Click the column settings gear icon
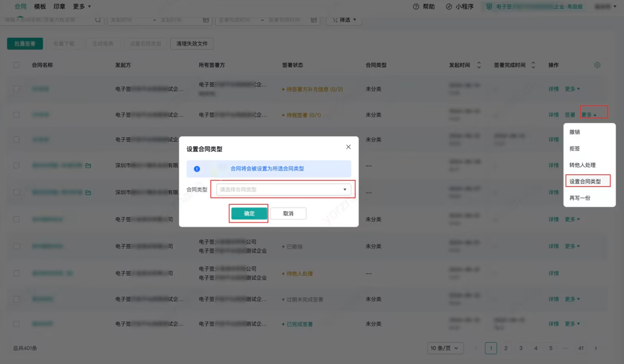This screenshot has width=624, height=364. tap(597, 65)
